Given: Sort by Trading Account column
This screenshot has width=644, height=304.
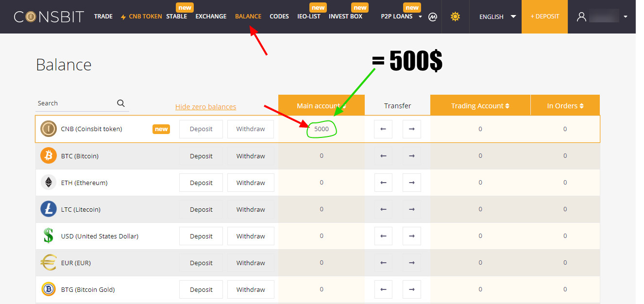Looking at the screenshot, I should click(x=480, y=105).
